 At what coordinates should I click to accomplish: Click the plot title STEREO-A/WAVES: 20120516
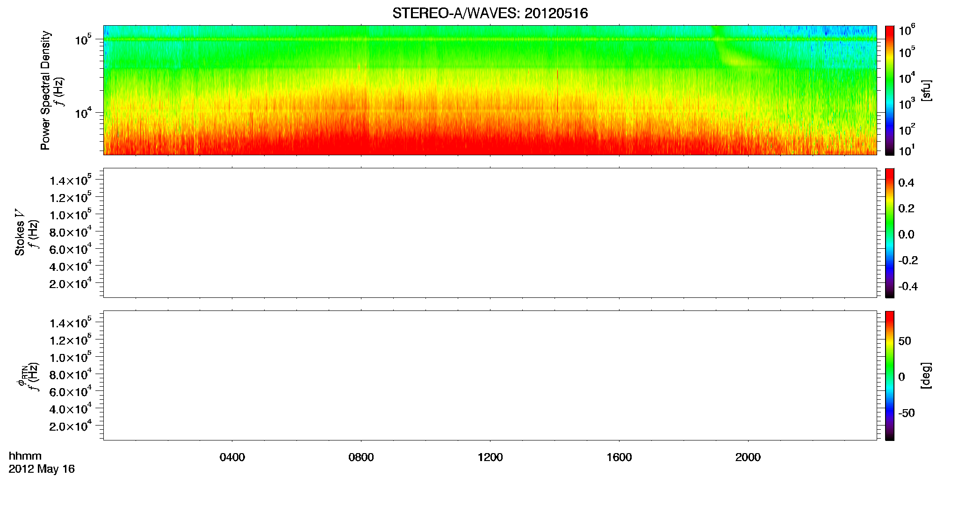point(490,14)
